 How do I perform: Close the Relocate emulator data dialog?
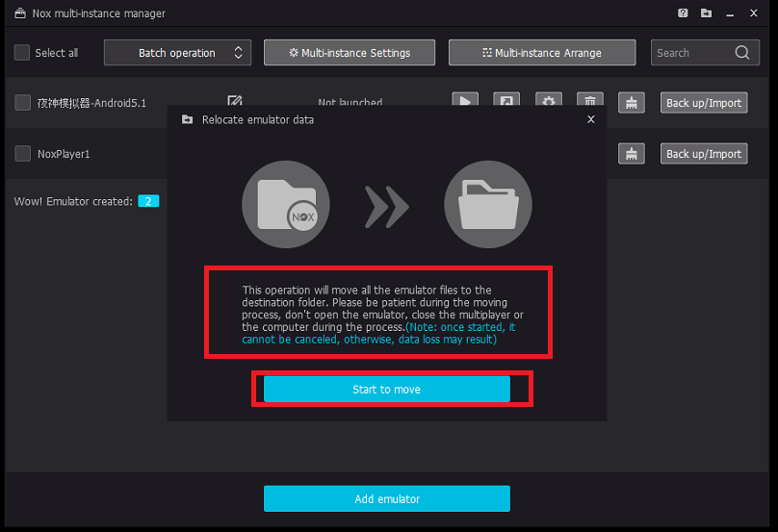[x=591, y=119]
